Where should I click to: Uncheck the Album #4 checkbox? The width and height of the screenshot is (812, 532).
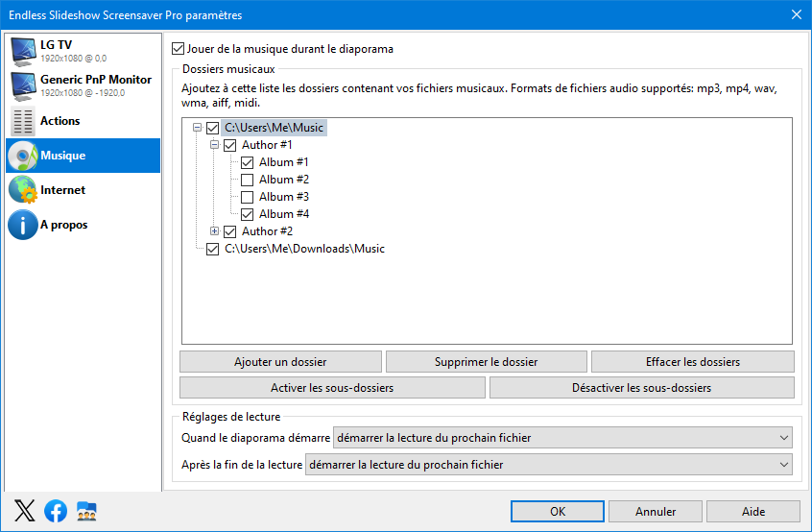click(x=247, y=214)
